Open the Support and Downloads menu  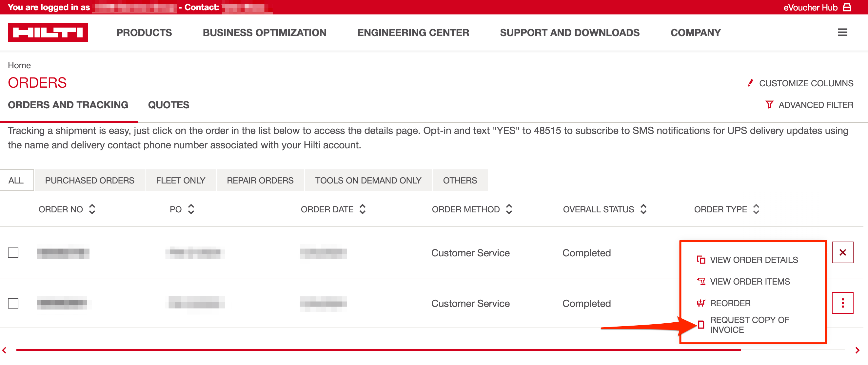(x=569, y=33)
